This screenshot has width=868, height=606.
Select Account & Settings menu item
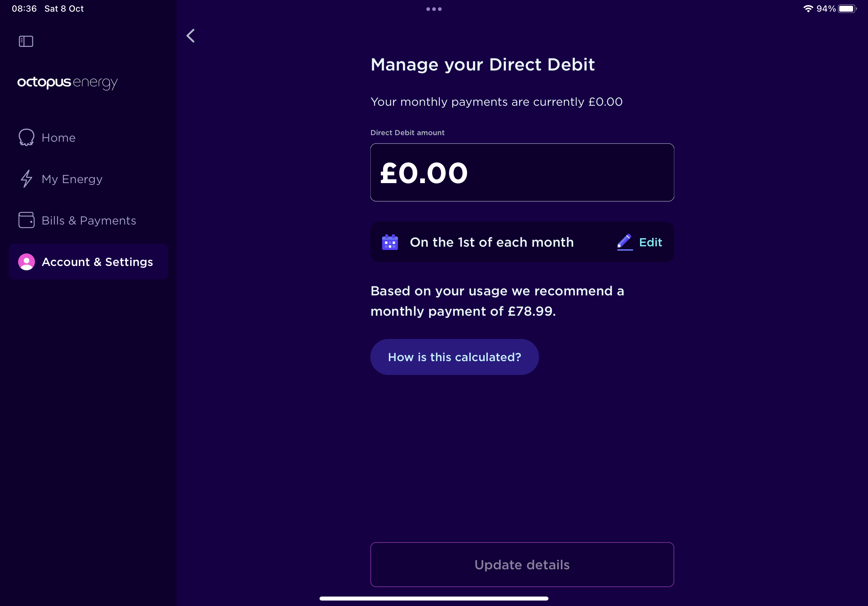click(97, 262)
